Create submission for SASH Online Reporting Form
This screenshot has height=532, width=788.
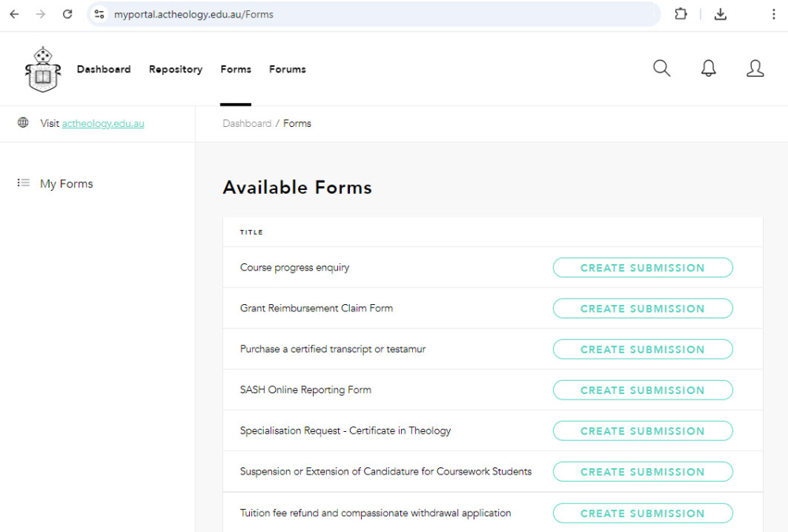click(x=642, y=389)
